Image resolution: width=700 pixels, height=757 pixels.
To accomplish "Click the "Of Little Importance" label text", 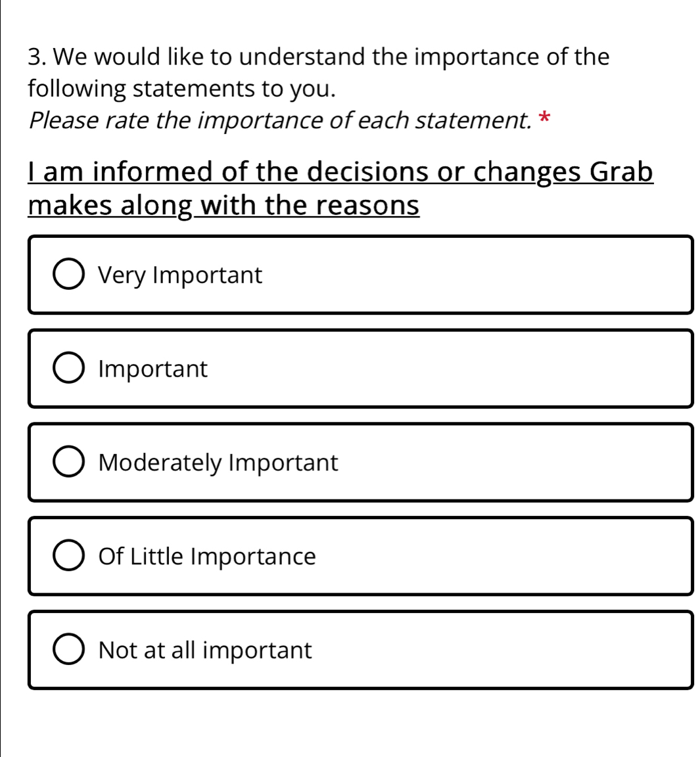I will pyautogui.click(x=207, y=557).
